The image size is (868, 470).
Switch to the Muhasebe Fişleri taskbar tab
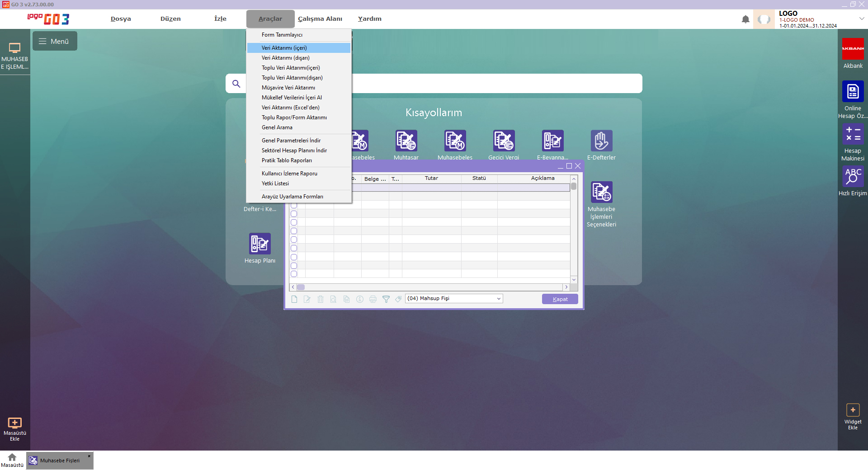click(59, 461)
